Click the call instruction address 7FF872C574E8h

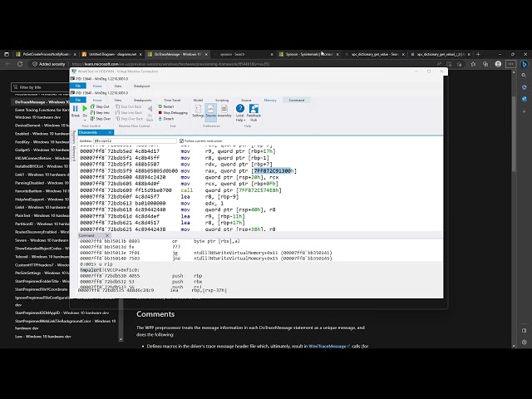259,190
